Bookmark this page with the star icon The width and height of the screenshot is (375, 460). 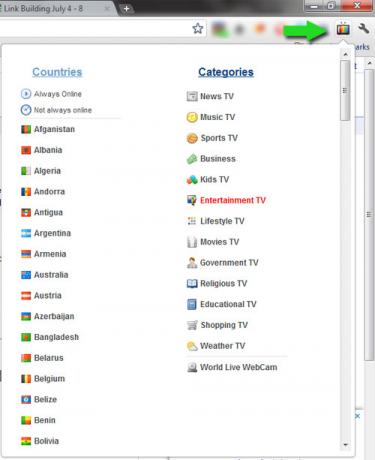click(198, 29)
